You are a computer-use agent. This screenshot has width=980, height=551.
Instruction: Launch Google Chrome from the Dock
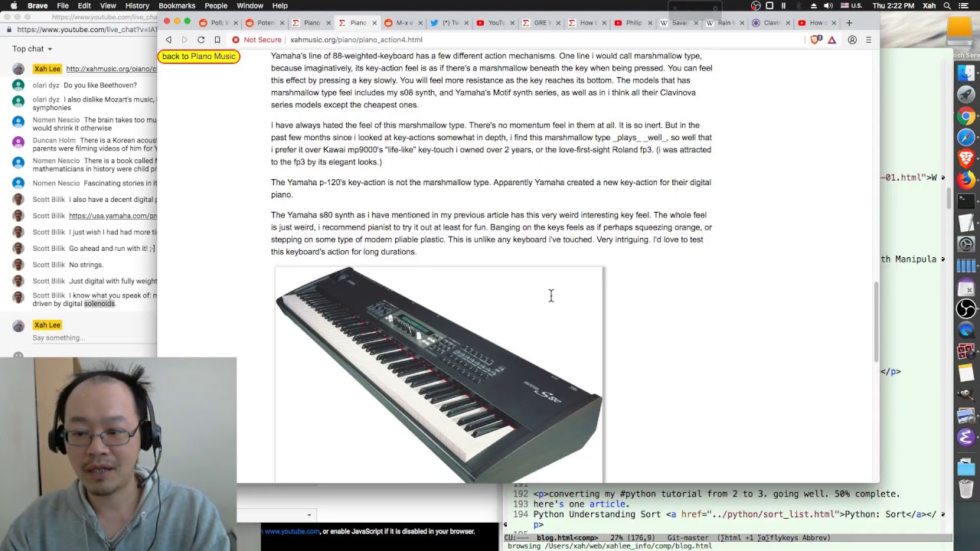pyautogui.click(x=966, y=116)
